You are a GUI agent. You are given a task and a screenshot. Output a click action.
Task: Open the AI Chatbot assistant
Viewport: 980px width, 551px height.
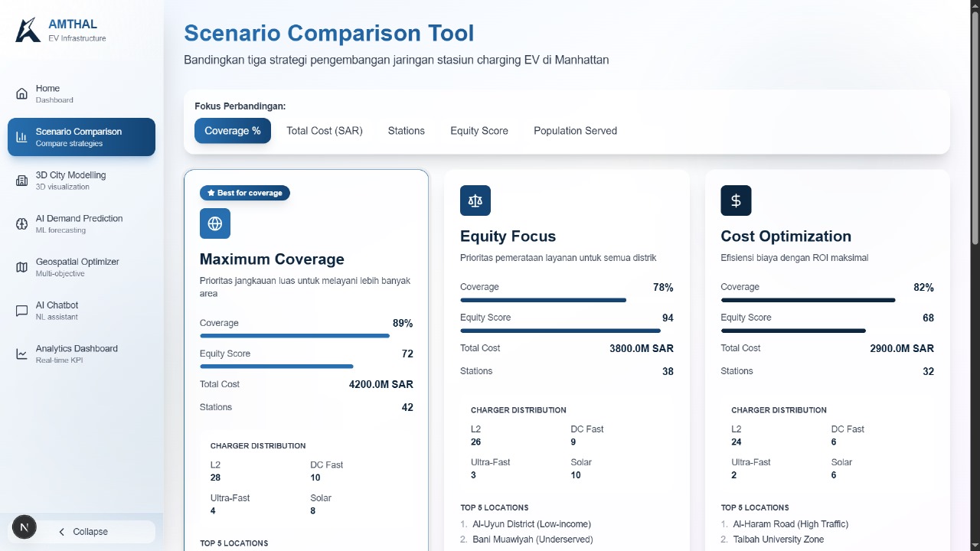tap(81, 311)
